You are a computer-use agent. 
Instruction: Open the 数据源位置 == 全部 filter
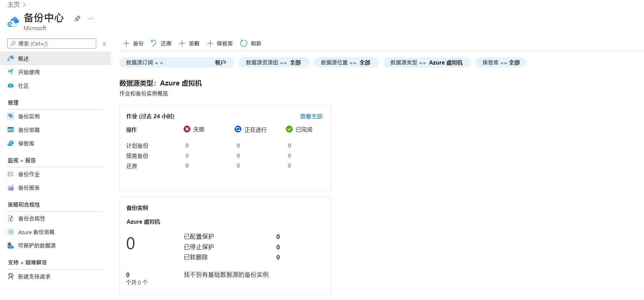(x=346, y=62)
